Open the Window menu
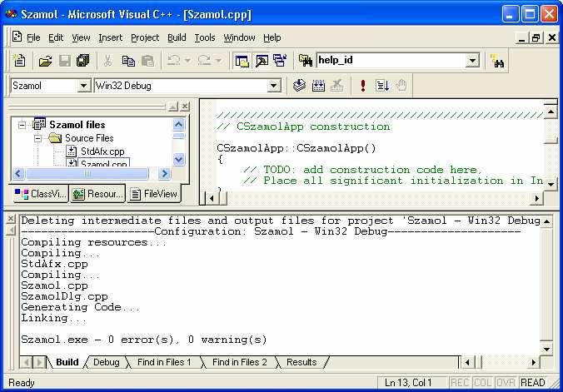 click(x=239, y=37)
